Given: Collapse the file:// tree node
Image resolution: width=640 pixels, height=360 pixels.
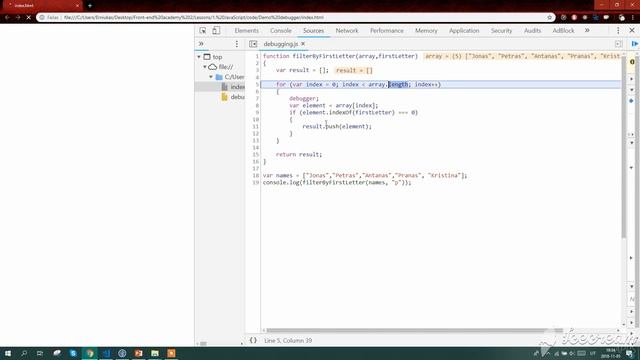Looking at the screenshot, I should click(x=205, y=67).
